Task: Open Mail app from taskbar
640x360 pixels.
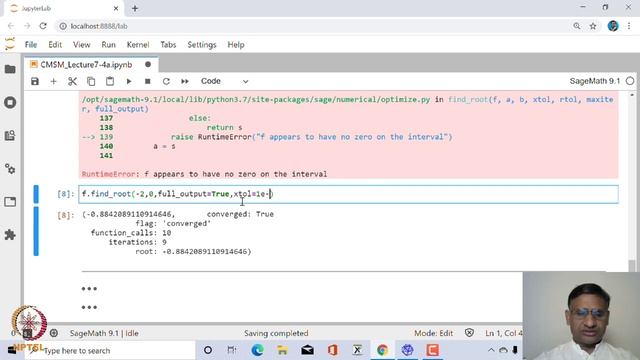Action: click(307, 350)
